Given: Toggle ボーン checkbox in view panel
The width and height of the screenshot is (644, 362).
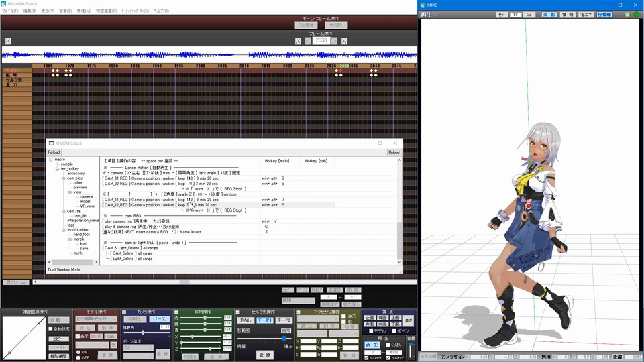Looking at the screenshot, I should tap(394, 330).
